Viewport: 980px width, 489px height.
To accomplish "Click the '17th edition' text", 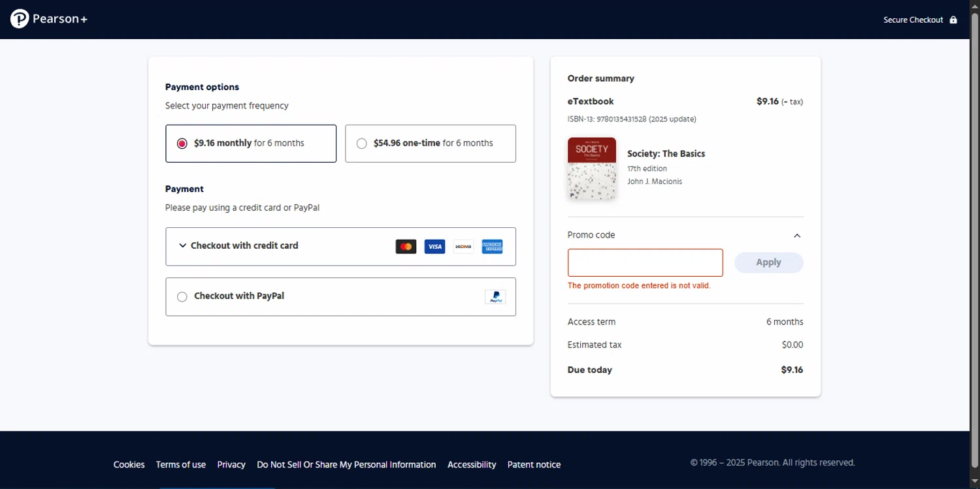I will pyautogui.click(x=647, y=168).
